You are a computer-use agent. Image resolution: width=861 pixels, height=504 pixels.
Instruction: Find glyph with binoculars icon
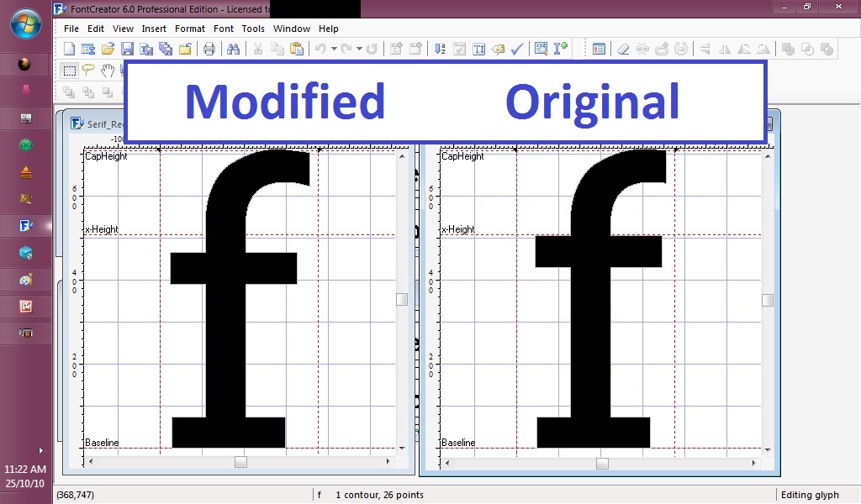[234, 50]
